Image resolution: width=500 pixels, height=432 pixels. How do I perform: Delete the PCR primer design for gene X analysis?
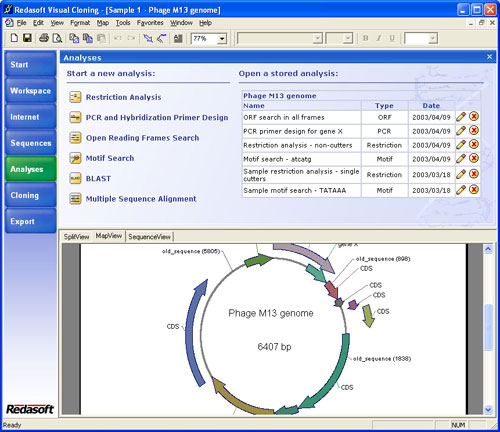click(474, 130)
